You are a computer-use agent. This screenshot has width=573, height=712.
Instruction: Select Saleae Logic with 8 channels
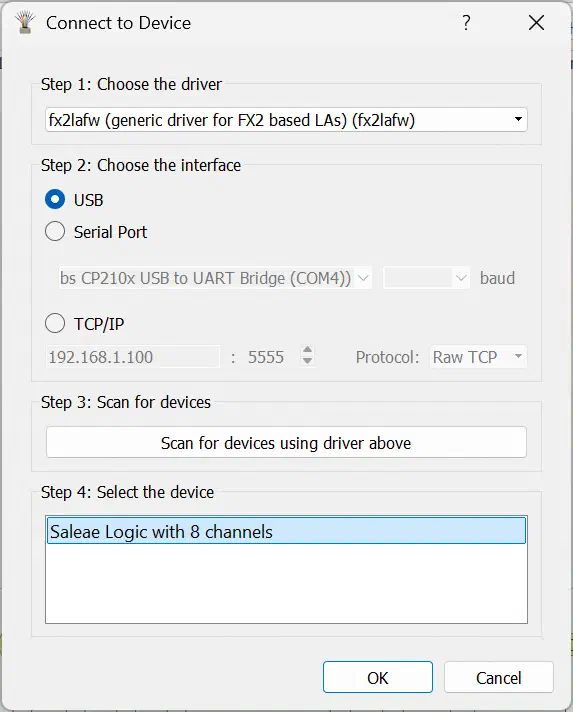tap(286, 531)
